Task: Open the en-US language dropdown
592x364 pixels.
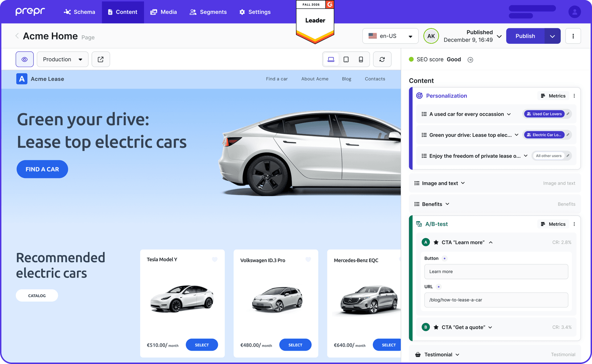Action: 390,36
